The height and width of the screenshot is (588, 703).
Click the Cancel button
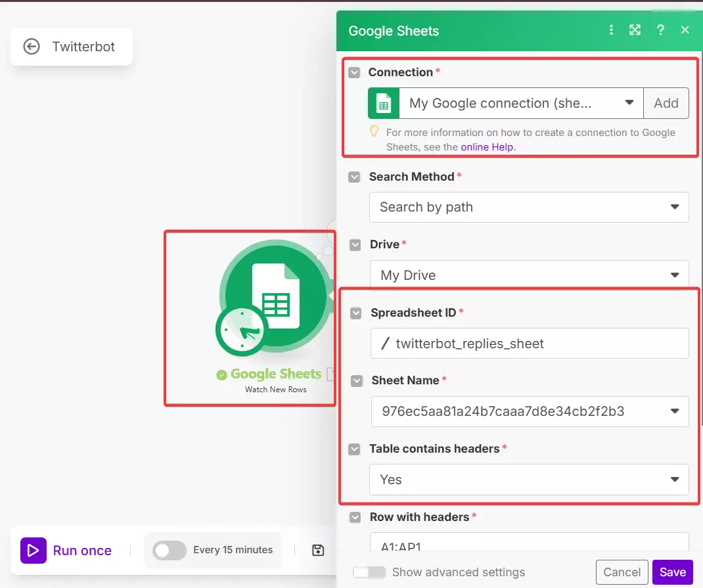click(622, 572)
